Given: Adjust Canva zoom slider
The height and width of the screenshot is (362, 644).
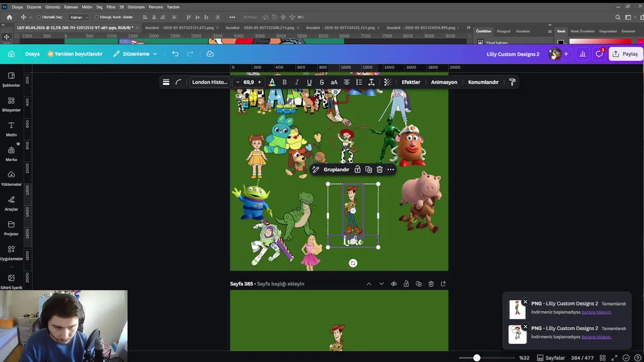Looking at the screenshot, I should [x=476, y=358].
